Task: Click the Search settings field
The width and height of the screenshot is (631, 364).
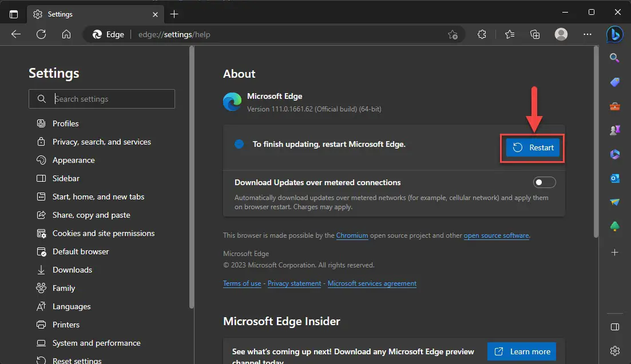Action: (x=102, y=99)
